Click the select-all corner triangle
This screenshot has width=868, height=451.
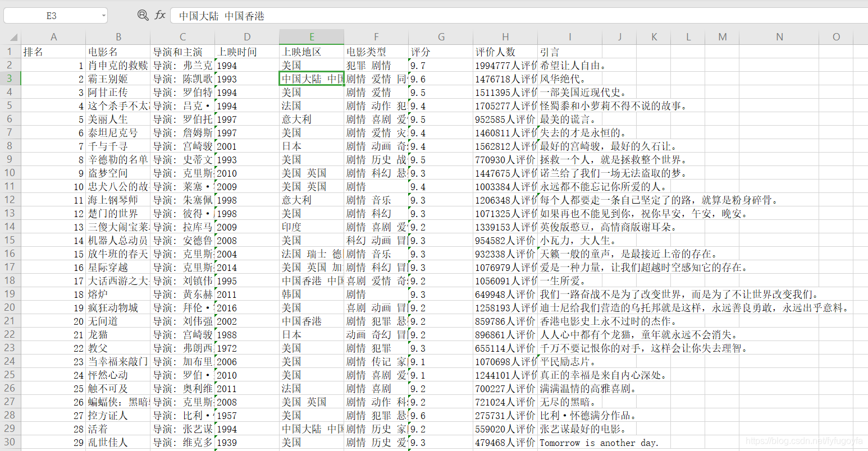pos(14,38)
